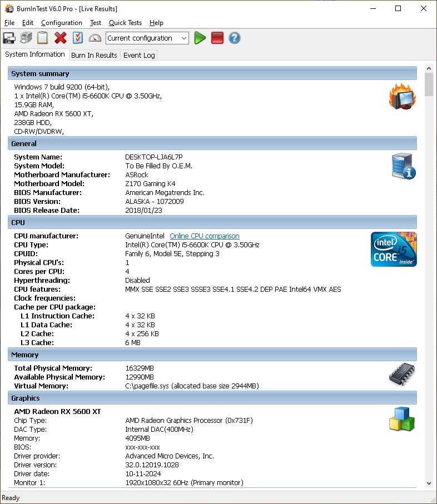Click the Driver version 32.0.12019.1028 value

152,465
